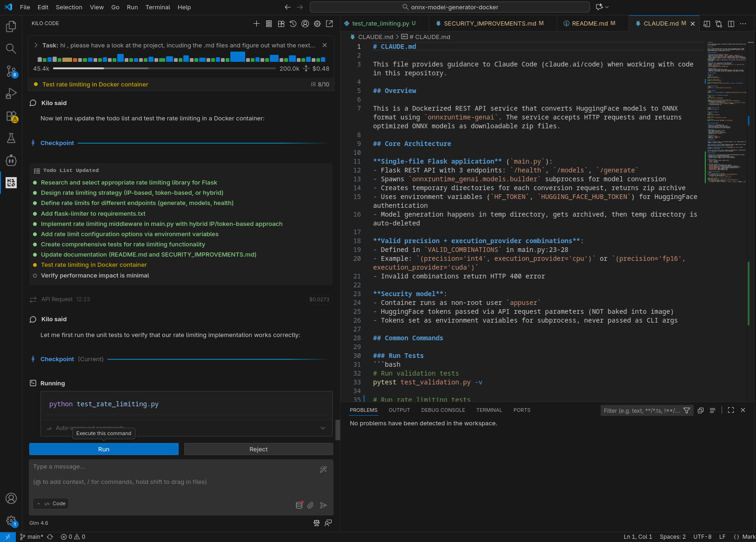
Task: Open the Kilo Code sidebar panel
Action: tap(11, 183)
